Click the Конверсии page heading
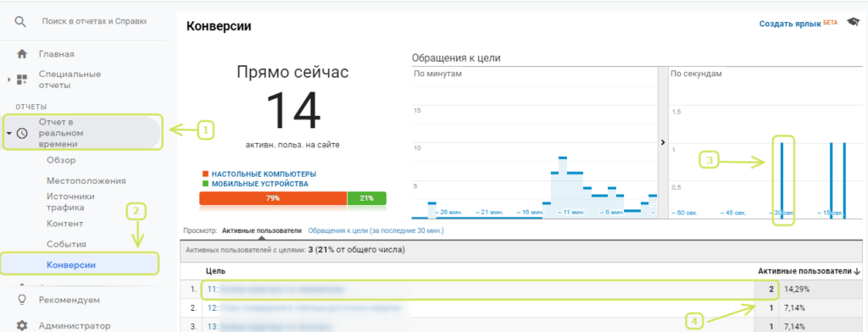868x332 pixels. coord(220,26)
